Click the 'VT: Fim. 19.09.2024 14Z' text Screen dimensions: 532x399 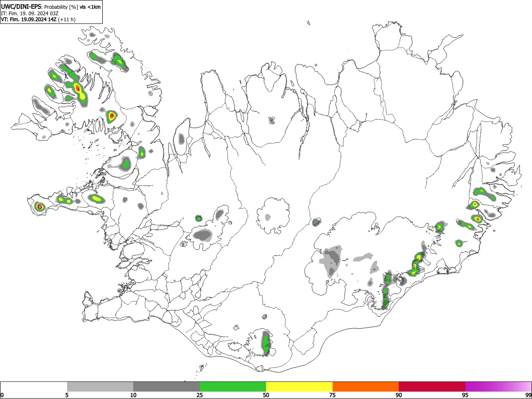pos(29,19)
